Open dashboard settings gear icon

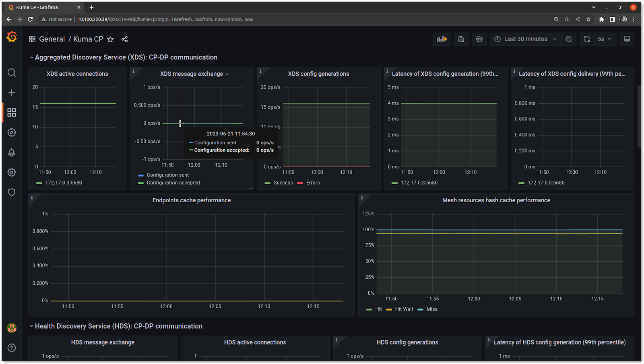(x=479, y=39)
